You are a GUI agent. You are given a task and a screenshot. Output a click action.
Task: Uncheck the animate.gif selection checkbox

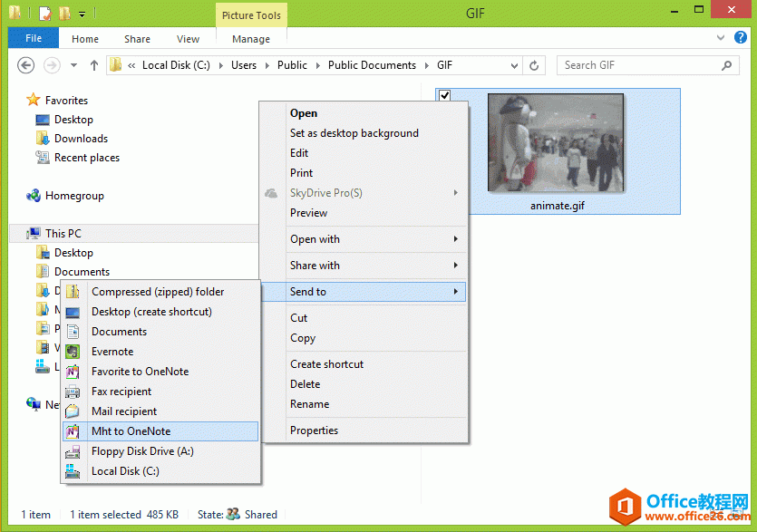point(443,94)
